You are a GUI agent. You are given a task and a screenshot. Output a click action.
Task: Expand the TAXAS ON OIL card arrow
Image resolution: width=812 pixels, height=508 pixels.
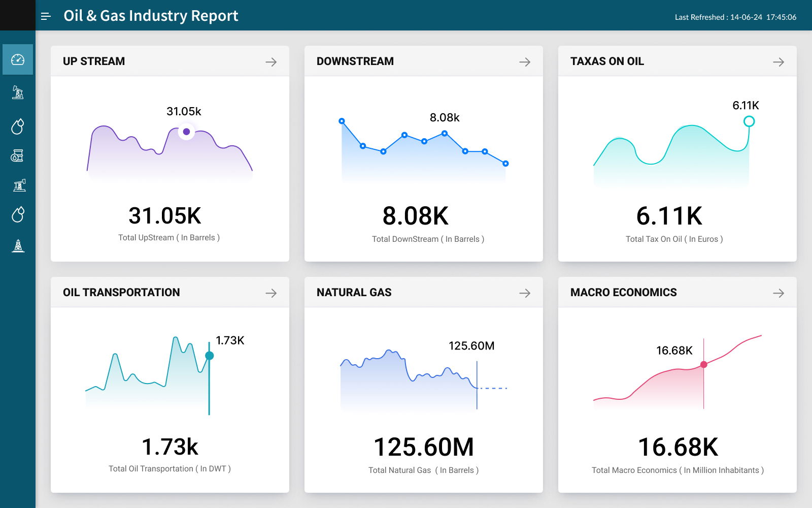(x=779, y=62)
